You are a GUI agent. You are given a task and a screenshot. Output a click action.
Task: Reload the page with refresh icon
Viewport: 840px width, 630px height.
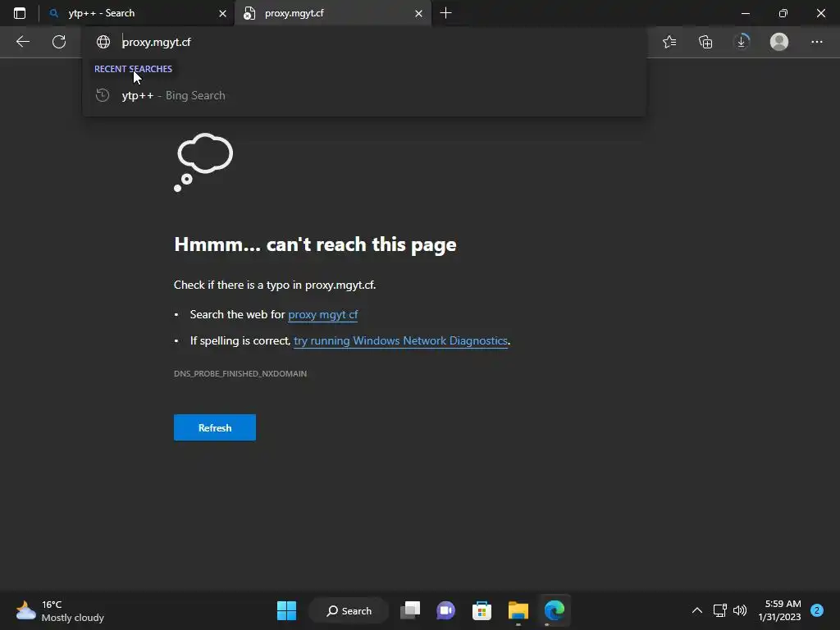pyautogui.click(x=59, y=42)
